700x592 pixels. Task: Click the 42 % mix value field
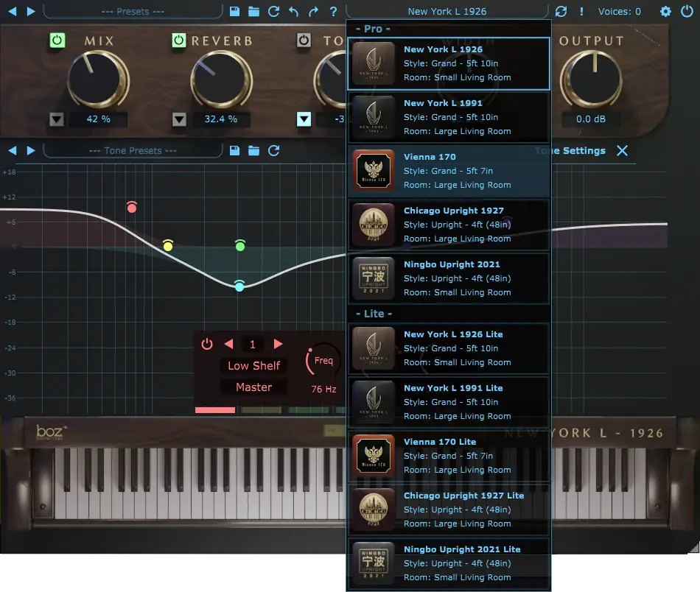click(x=98, y=119)
